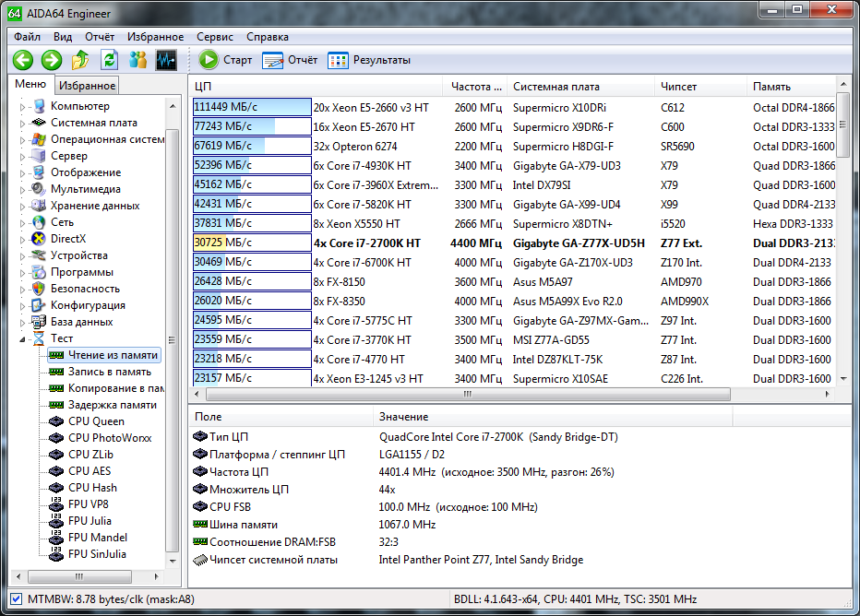Viewport: 860px width, 616px height.
Task: Click the sidebar tree horizontal scrollbar
Action: tap(79, 576)
